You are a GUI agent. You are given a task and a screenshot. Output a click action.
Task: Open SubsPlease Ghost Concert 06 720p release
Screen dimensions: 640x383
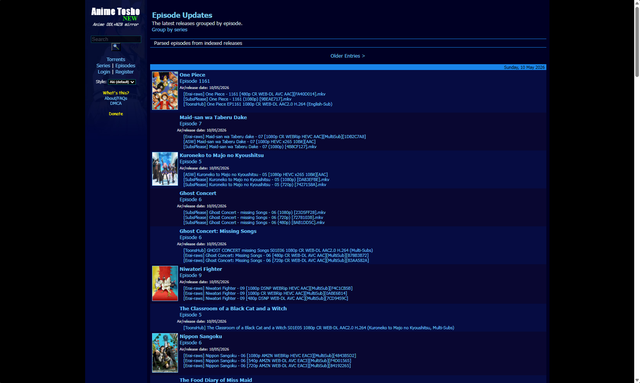(253, 218)
